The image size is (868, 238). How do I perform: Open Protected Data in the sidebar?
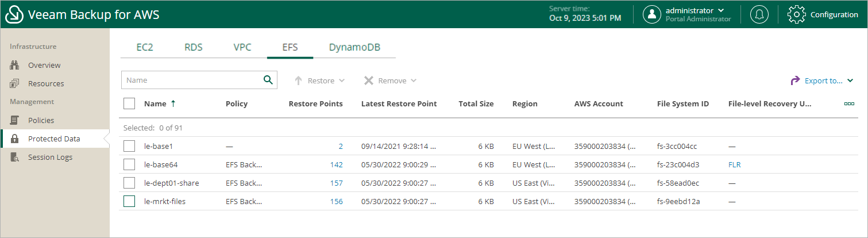55,139
